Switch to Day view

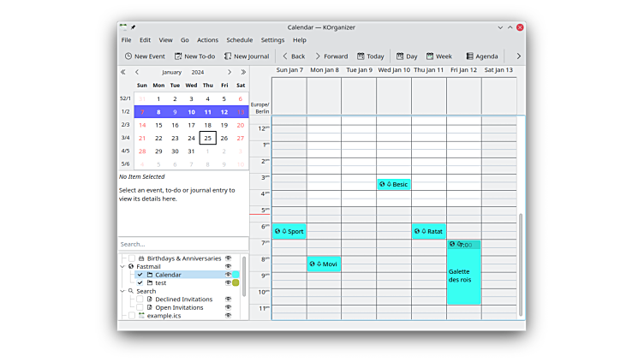[x=406, y=56]
